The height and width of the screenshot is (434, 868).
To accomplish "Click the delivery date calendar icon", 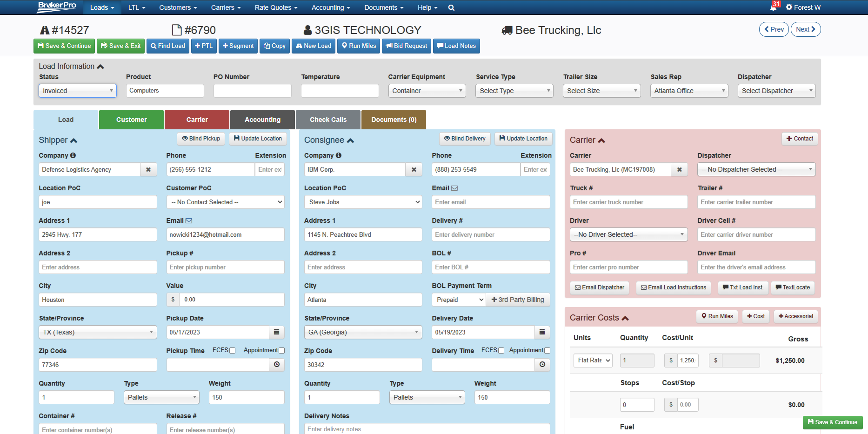I will (542, 332).
